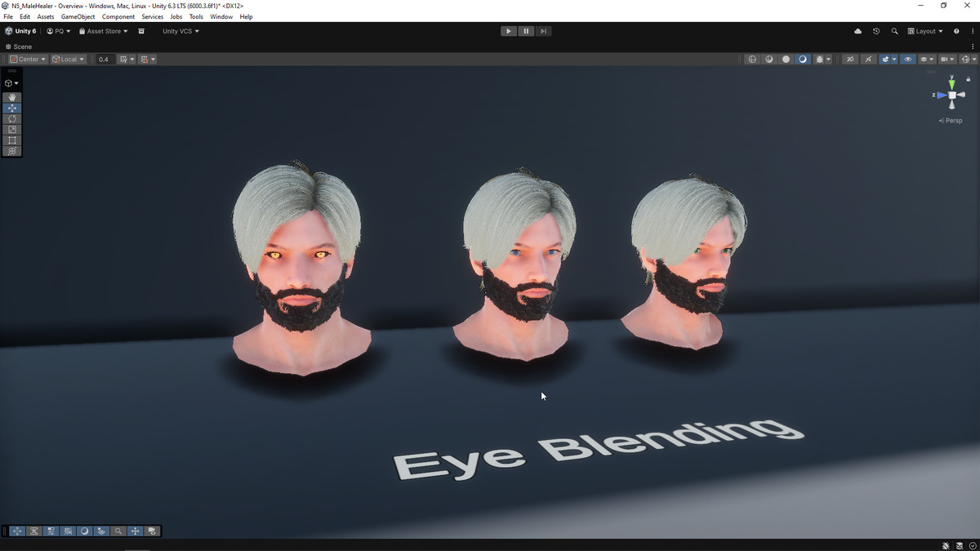This screenshot has width=980, height=551.
Task: Open the Jobs menu
Action: click(x=176, y=16)
